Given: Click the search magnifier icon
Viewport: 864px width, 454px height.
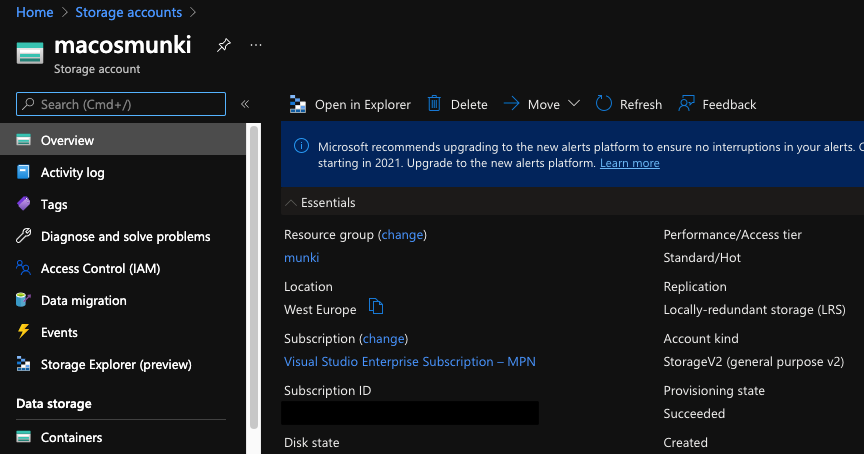Looking at the screenshot, I should [x=29, y=104].
